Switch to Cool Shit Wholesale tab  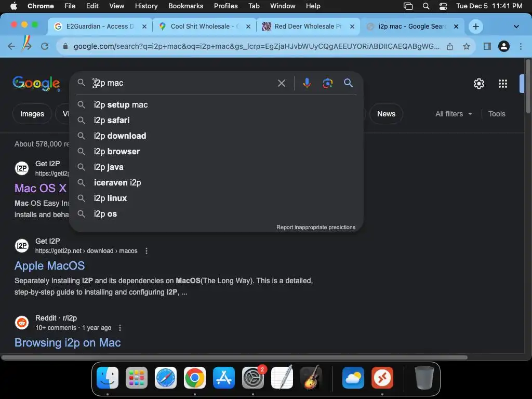point(205,26)
